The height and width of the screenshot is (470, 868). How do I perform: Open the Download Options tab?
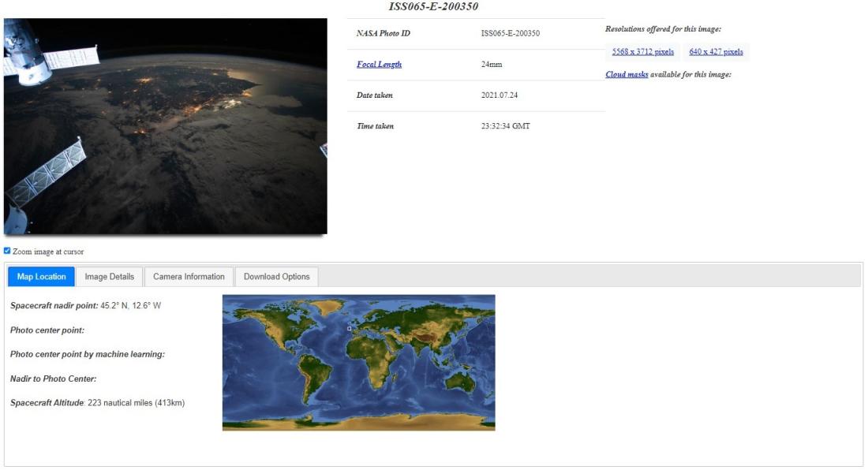[x=277, y=277]
